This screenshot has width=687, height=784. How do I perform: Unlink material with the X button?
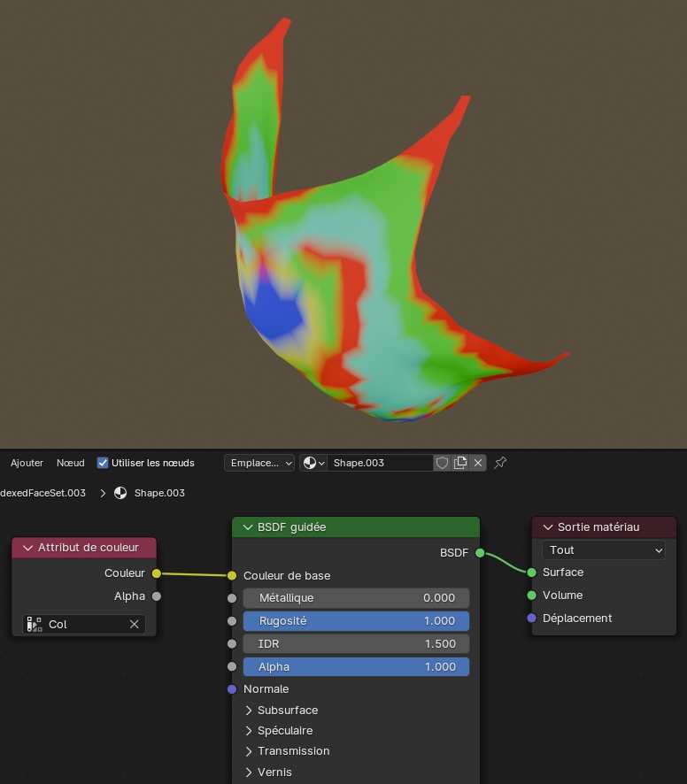coord(478,463)
